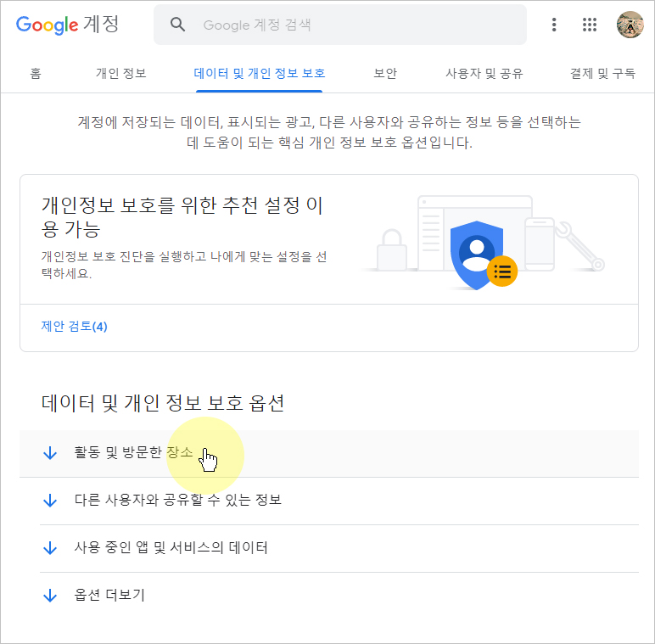Open the Google apps grid
The height and width of the screenshot is (644, 655).
(x=590, y=25)
